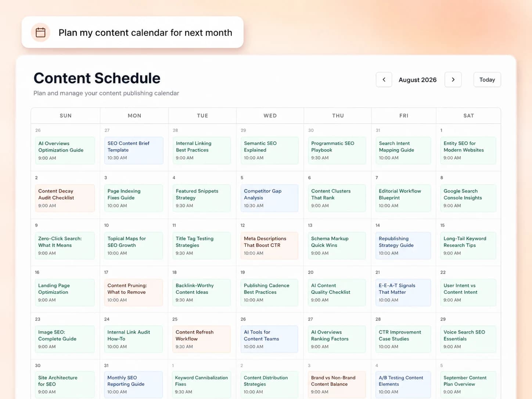Viewport: 532px width, 399px height.
Task: Click the day number 14 in the calendar
Action: pos(378,225)
